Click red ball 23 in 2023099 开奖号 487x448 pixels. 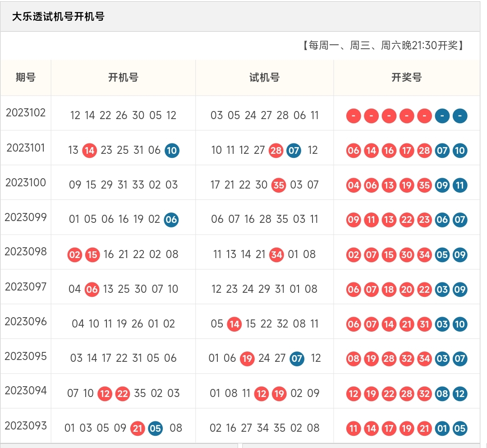(x=425, y=220)
